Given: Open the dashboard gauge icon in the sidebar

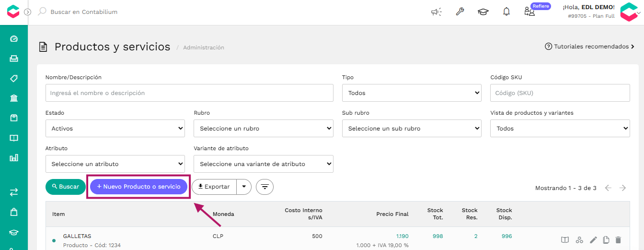Looking at the screenshot, I should (14, 39).
